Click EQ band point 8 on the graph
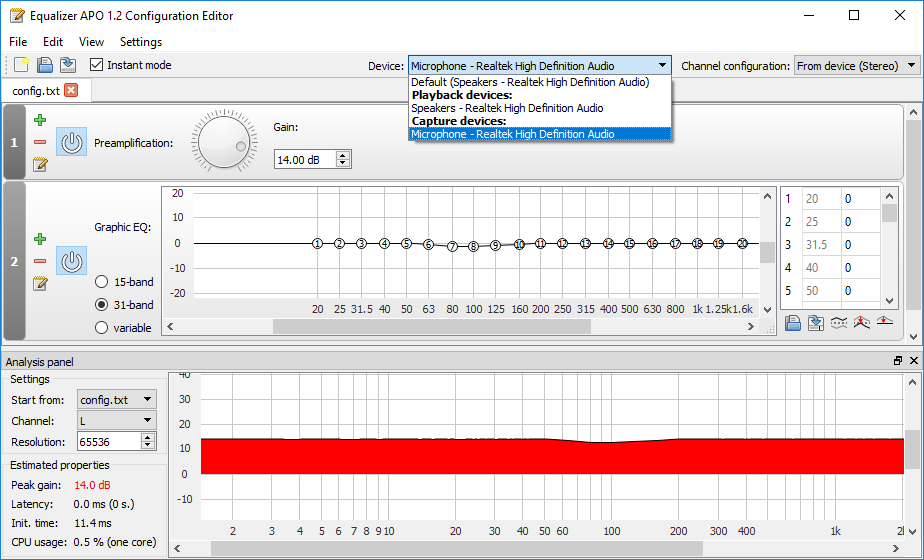 click(473, 246)
